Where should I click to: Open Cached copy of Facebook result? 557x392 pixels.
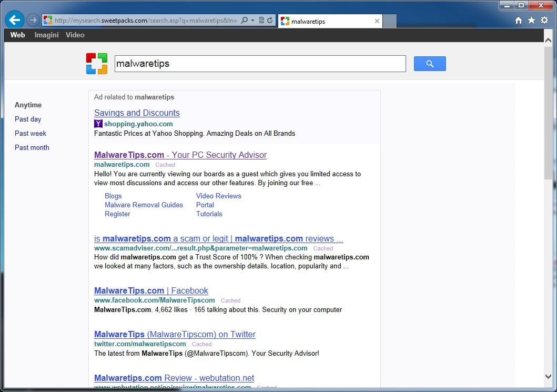click(x=230, y=300)
